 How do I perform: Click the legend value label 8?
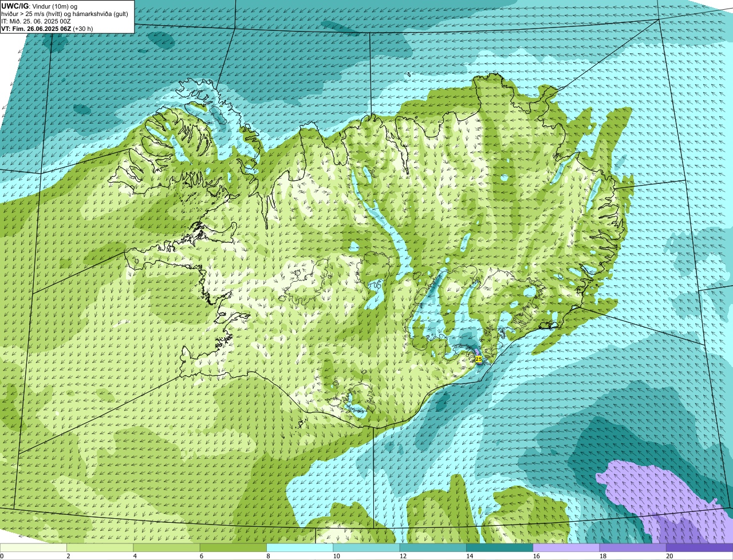pos(267,556)
